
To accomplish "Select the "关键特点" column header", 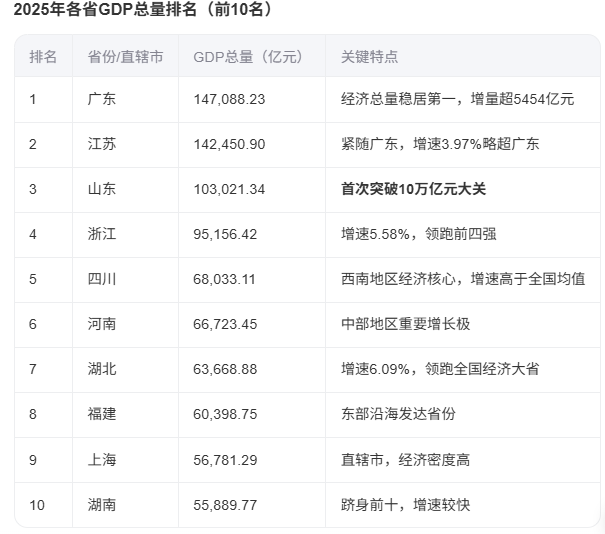I will coord(369,57).
